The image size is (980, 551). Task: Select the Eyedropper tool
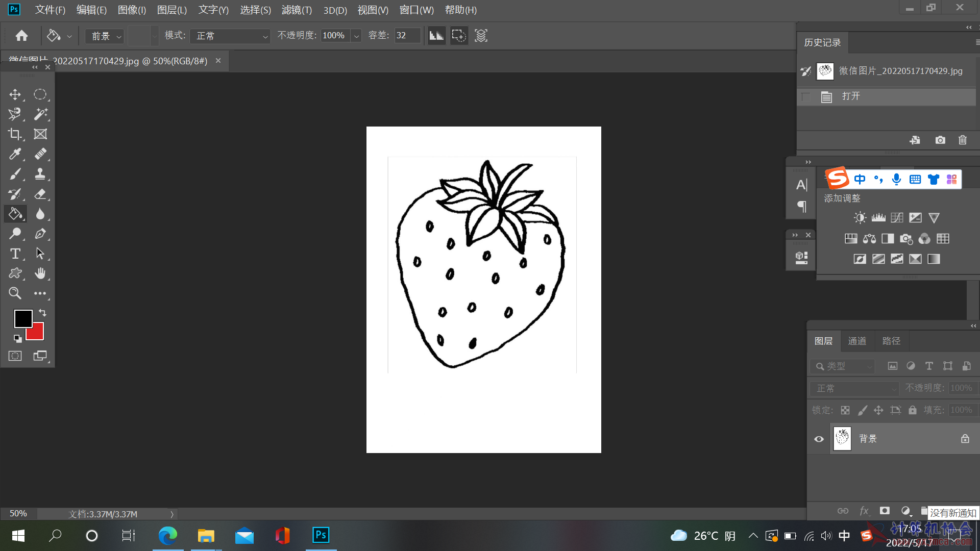click(x=15, y=154)
